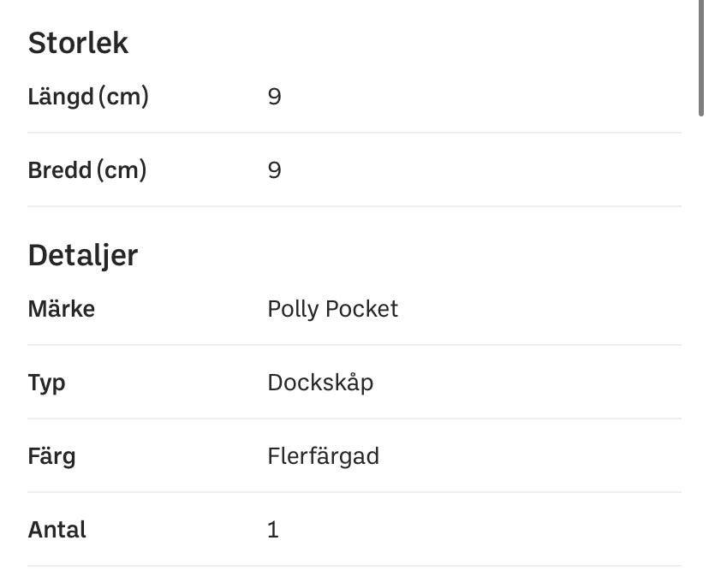
Task: Click the (cm) unit beside Bredd
Action: (x=122, y=170)
